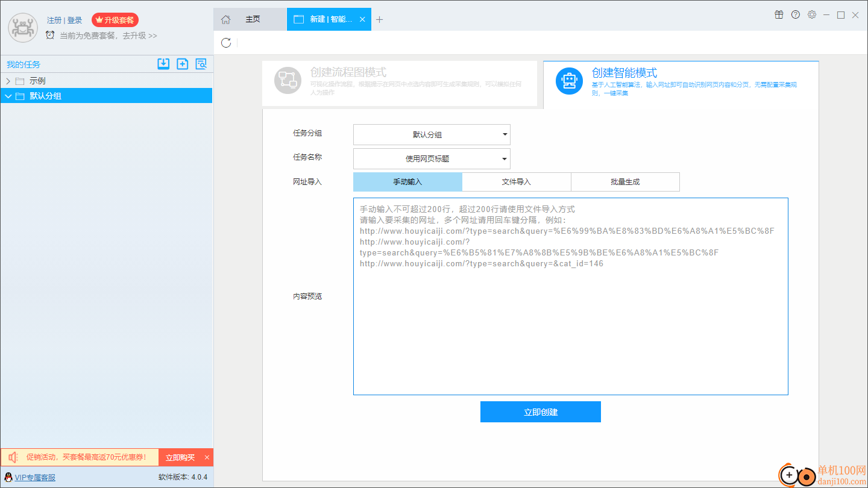Click the 立即购买 button
The height and width of the screenshot is (488, 868).
tap(180, 458)
